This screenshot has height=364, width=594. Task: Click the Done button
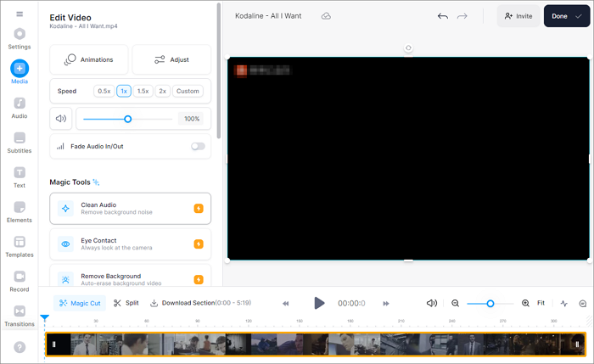coord(566,16)
